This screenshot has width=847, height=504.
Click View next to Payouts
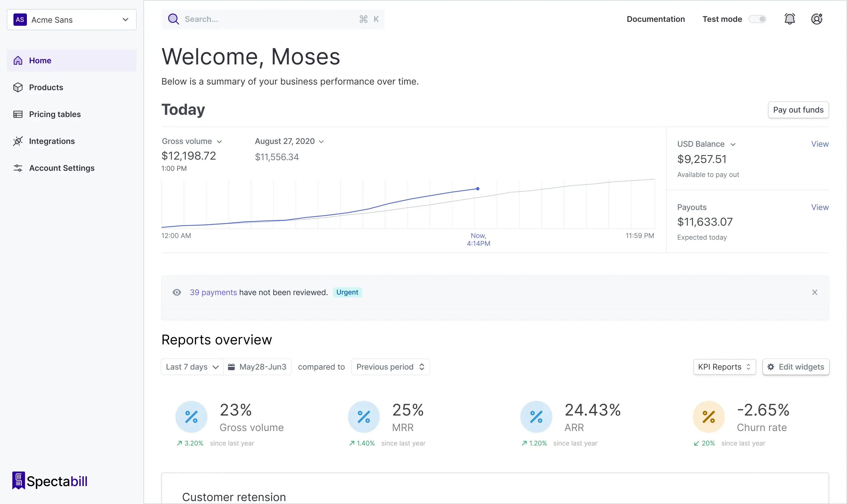click(820, 207)
